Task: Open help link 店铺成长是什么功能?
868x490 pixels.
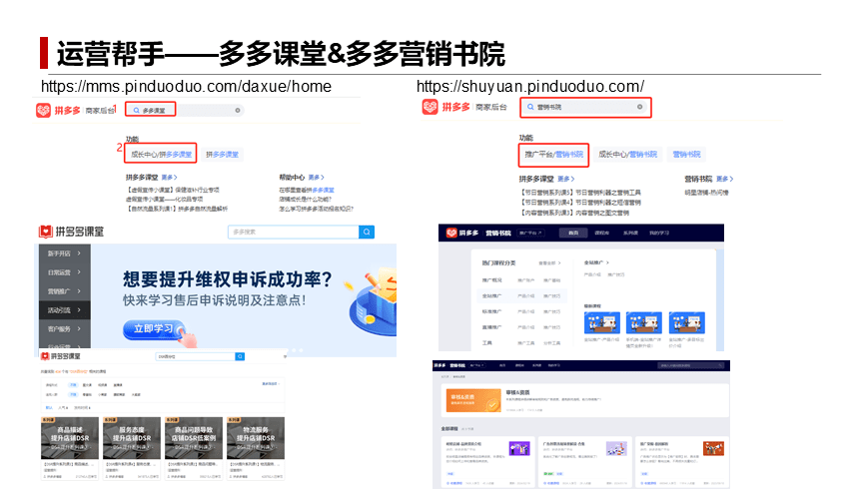Action: coord(306,200)
